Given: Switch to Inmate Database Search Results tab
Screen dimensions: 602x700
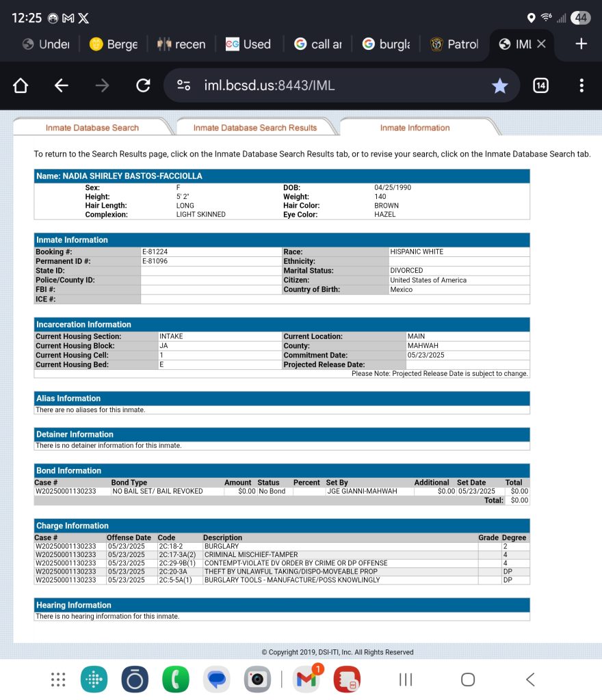Looking at the screenshot, I should pyautogui.click(x=255, y=128).
